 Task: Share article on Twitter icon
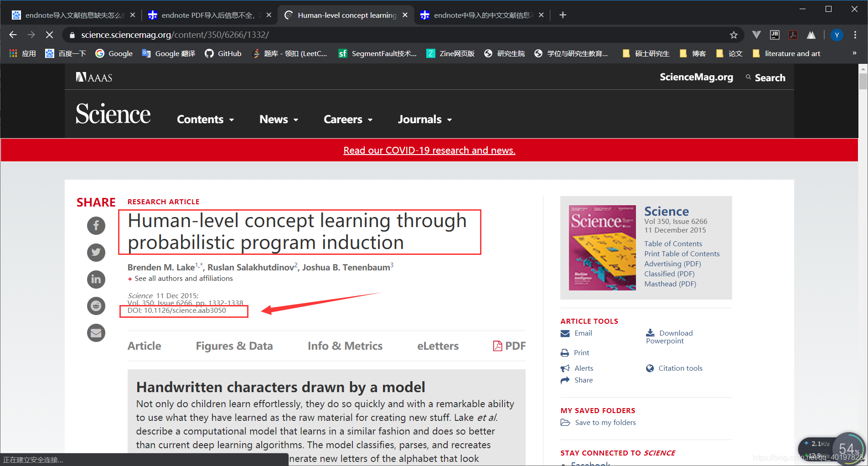[x=96, y=252]
